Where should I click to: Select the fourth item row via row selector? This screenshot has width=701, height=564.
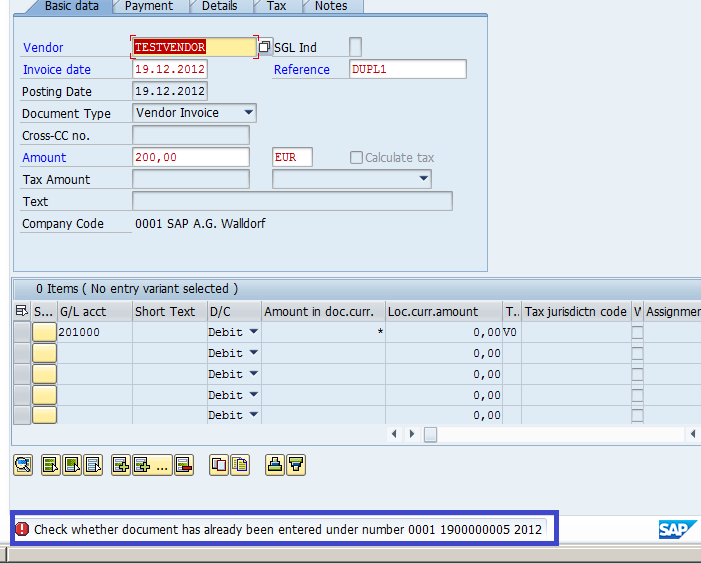click(x=22, y=395)
